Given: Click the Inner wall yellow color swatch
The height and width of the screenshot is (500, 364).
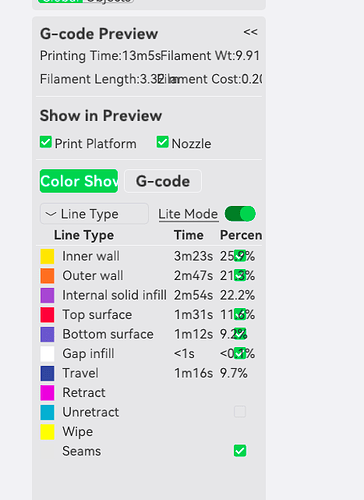Looking at the screenshot, I should coord(47,256).
